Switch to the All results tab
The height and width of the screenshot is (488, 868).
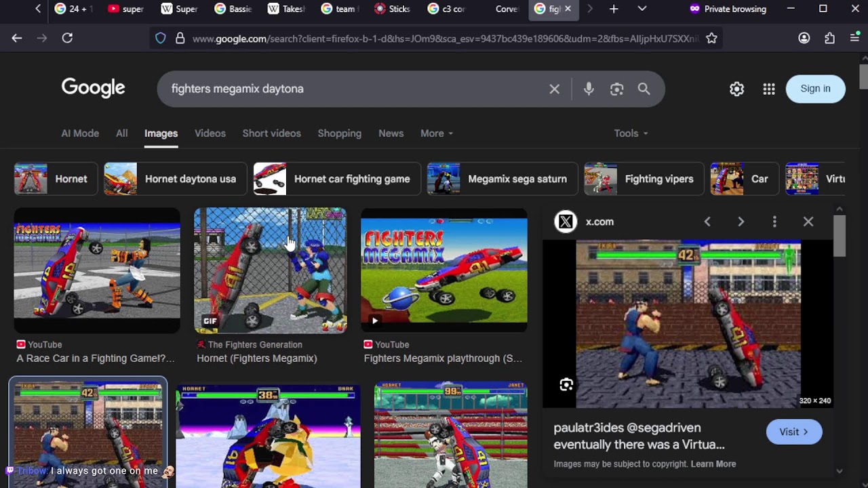point(121,134)
